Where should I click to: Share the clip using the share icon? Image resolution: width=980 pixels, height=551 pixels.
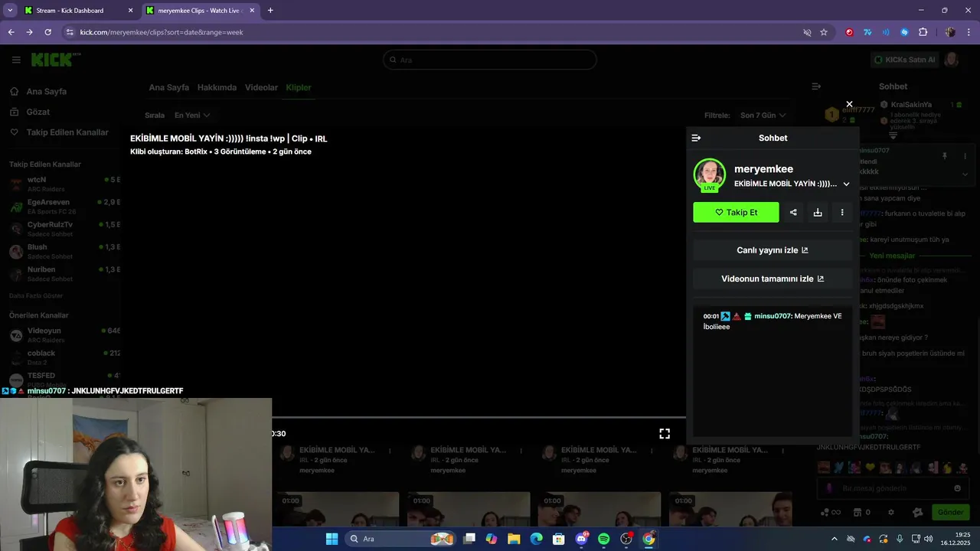(793, 213)
